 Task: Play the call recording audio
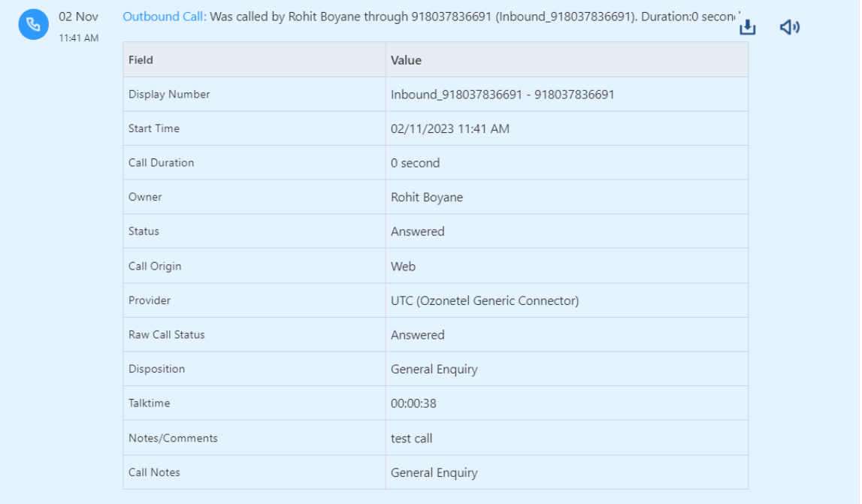click(788, 28)
